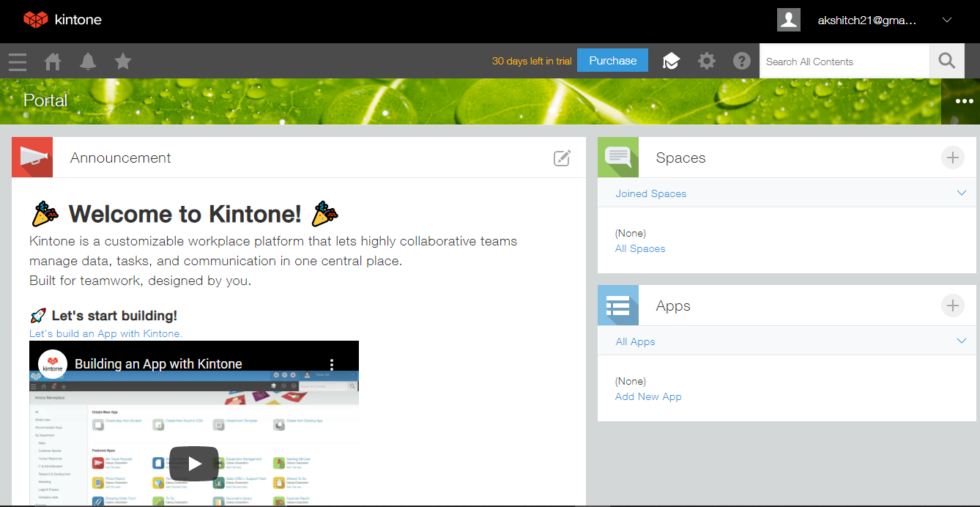Open settings gear icon
This screenshot has width=980, height=507.
(x=707, y=61)
